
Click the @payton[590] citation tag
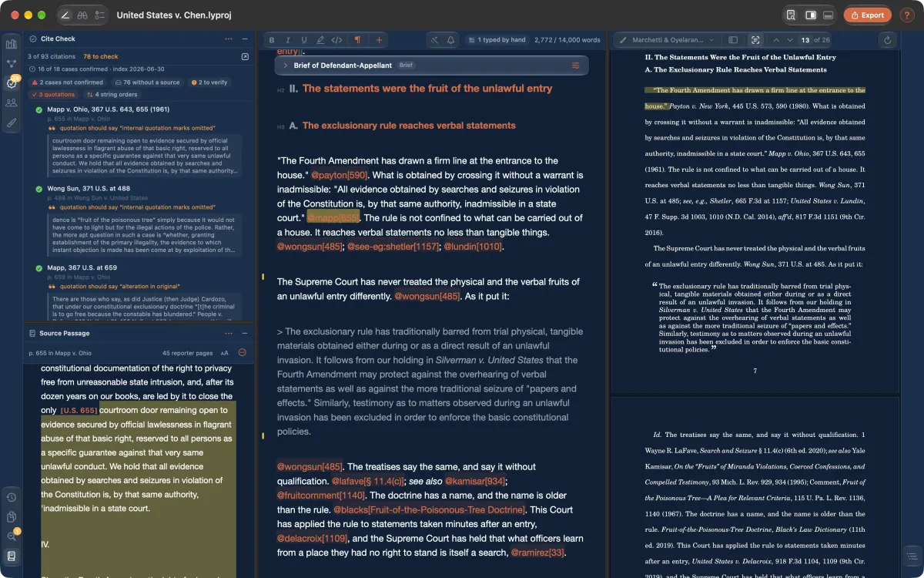tap(340, 175)
